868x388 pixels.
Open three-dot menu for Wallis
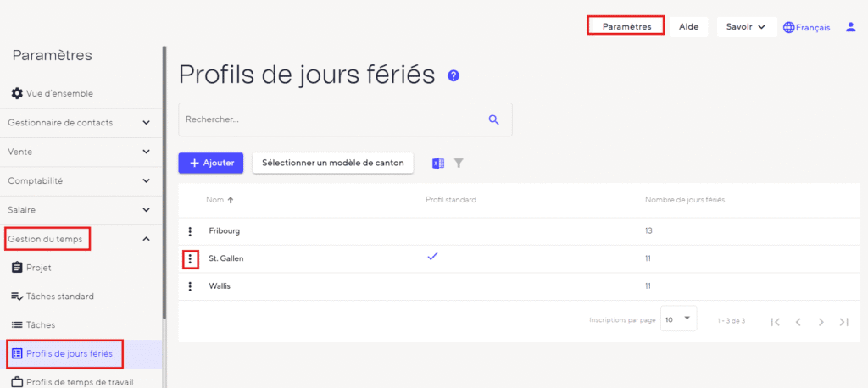coord(190,286)
